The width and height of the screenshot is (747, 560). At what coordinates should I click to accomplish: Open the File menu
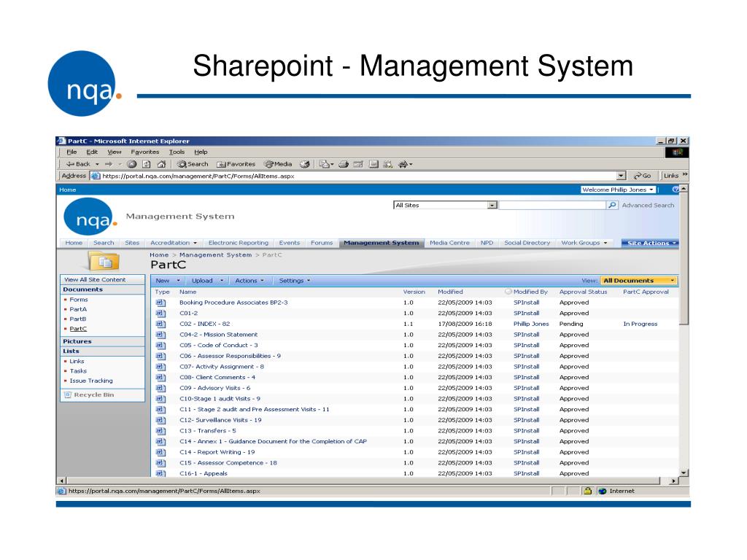pyautogui.click(x=71, y=152)
